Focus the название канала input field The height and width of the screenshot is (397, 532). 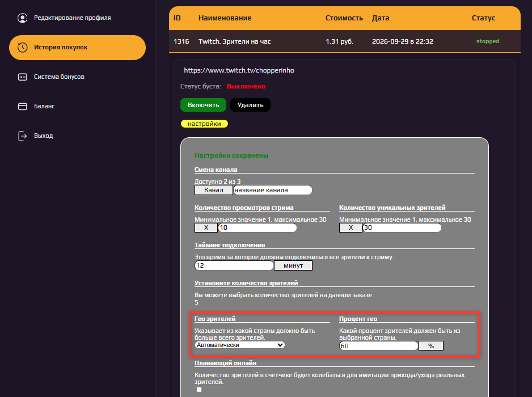[x=273, y=190]
